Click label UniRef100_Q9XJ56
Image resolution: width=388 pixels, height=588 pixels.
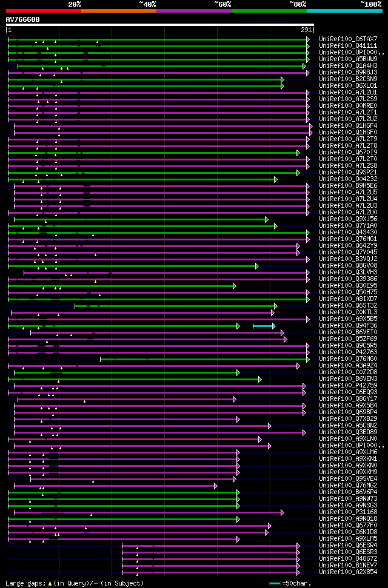[x=348, y=219]
